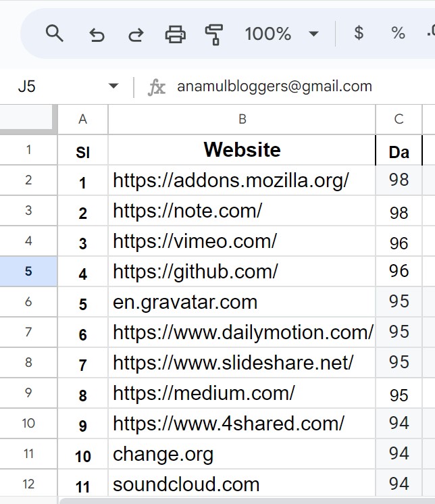This screenshot has height=504, width=435.
Task: Select column B header
Action: pyautogui.click(x=242, y=120)
